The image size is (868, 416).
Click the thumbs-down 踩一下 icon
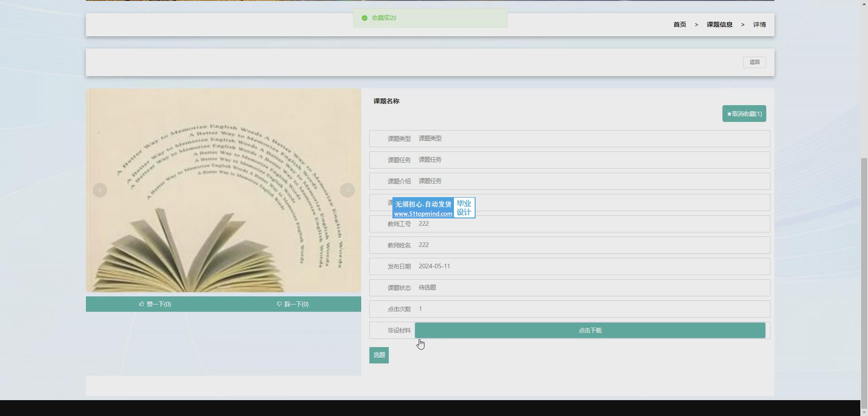(x=279, y=304)
